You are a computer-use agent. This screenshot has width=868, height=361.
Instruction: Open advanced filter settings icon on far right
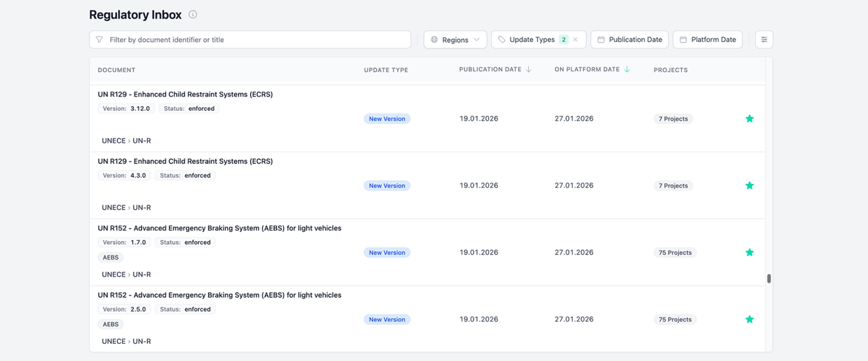click(764, 39)
